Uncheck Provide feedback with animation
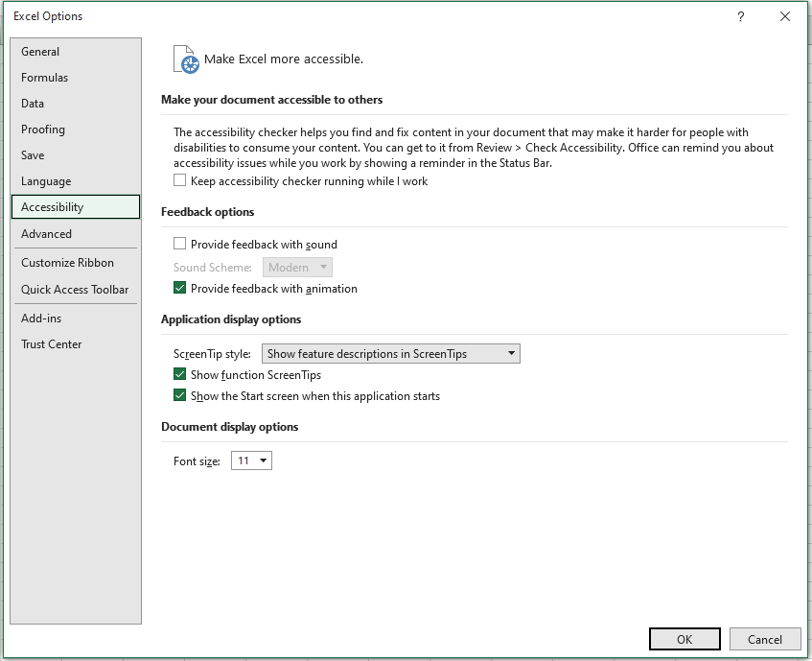Screen dimensions: 812x661 click(179, 288)
